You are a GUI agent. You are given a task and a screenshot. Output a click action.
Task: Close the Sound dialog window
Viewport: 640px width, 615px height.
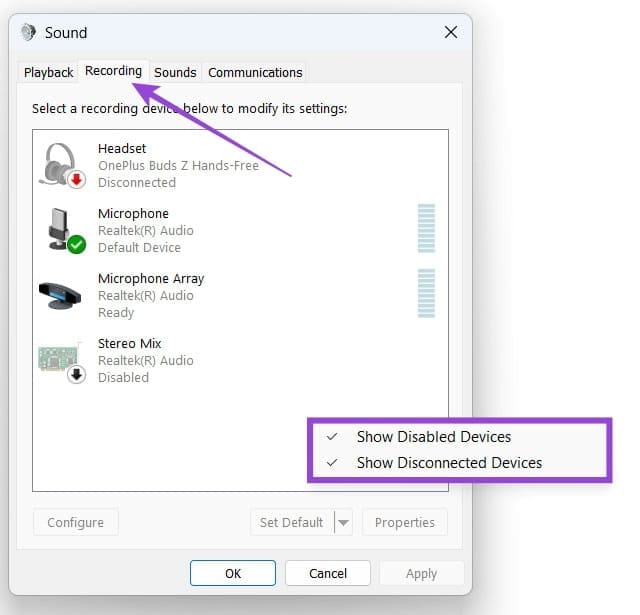(450, 33)
